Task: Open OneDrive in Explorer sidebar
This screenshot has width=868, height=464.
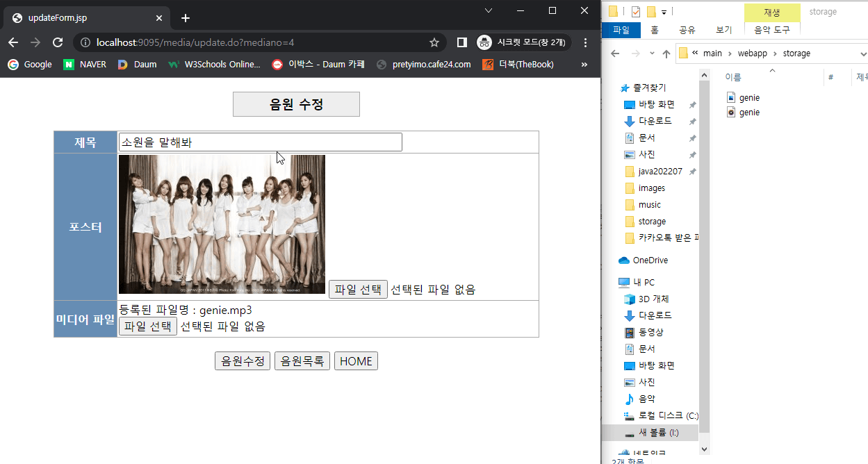Action: 643,260
